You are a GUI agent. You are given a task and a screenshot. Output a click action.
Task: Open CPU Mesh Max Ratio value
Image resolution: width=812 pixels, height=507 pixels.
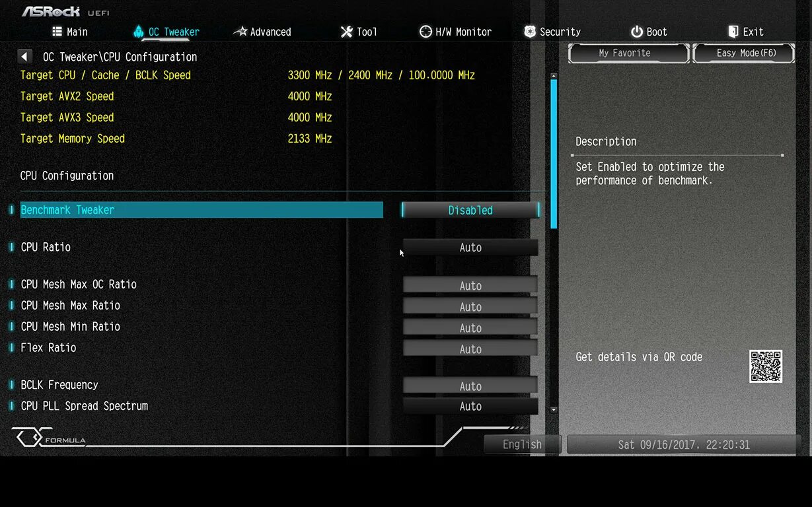[x=470, y=306]
